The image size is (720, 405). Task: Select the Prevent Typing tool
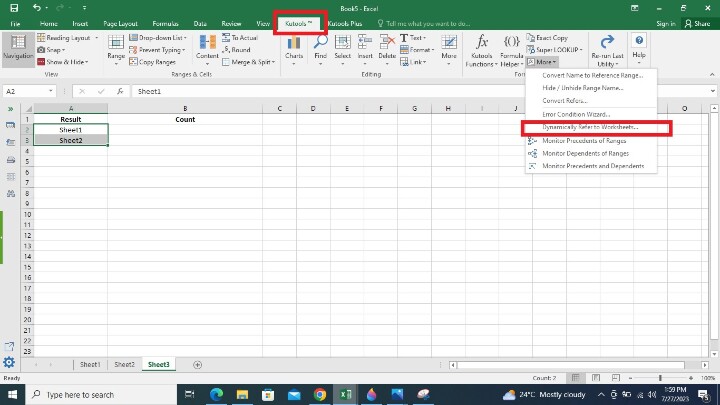pyautogui.click(x=158, y=50)
